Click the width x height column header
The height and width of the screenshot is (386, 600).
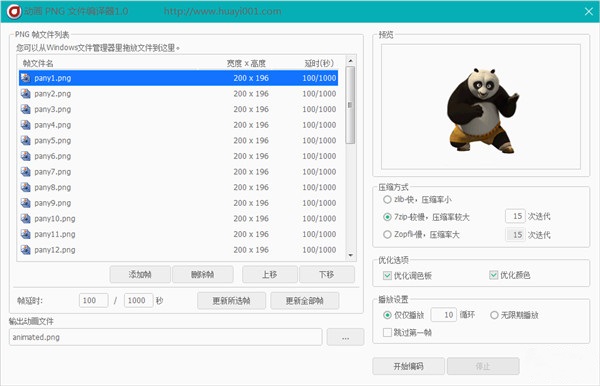tap(246, 63)
